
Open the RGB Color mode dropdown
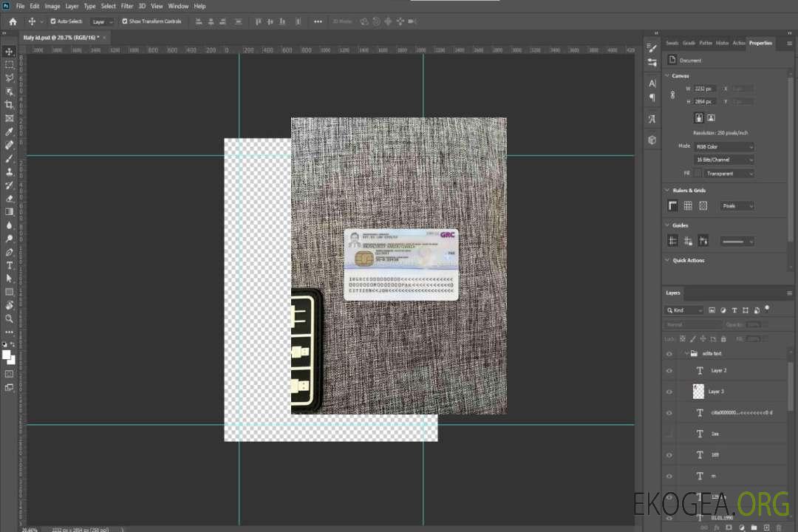[724, 146]
